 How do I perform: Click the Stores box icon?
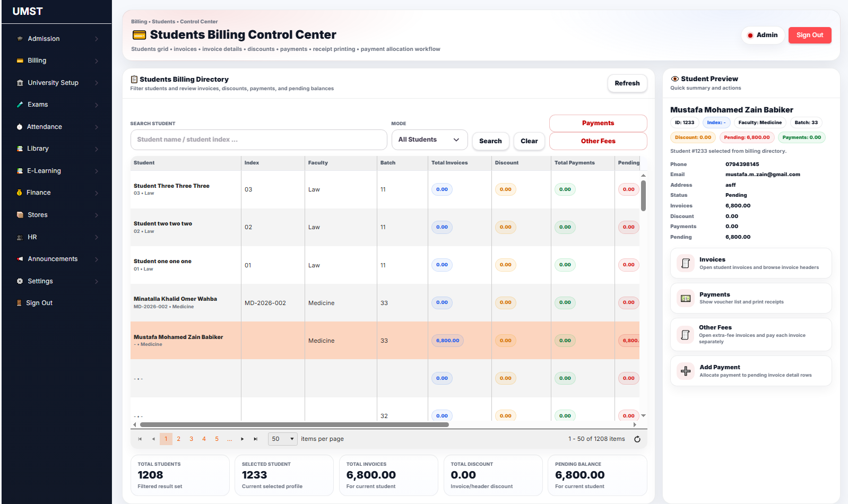tap(20, 215)
